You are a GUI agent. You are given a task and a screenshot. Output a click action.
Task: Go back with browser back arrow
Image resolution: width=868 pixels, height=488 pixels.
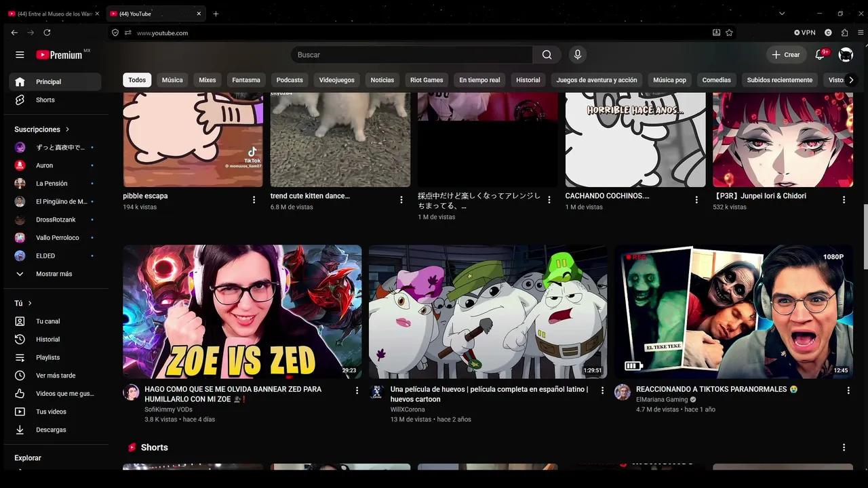pos(14,33)
